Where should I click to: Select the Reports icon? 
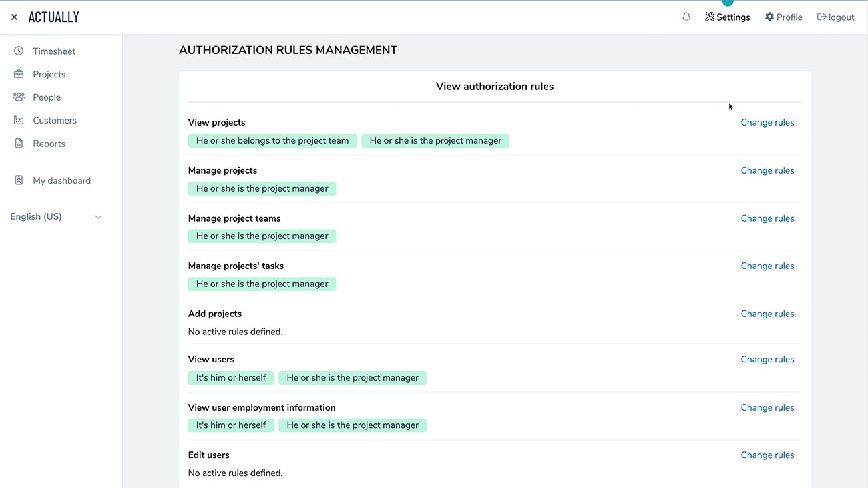pos(19,143)
